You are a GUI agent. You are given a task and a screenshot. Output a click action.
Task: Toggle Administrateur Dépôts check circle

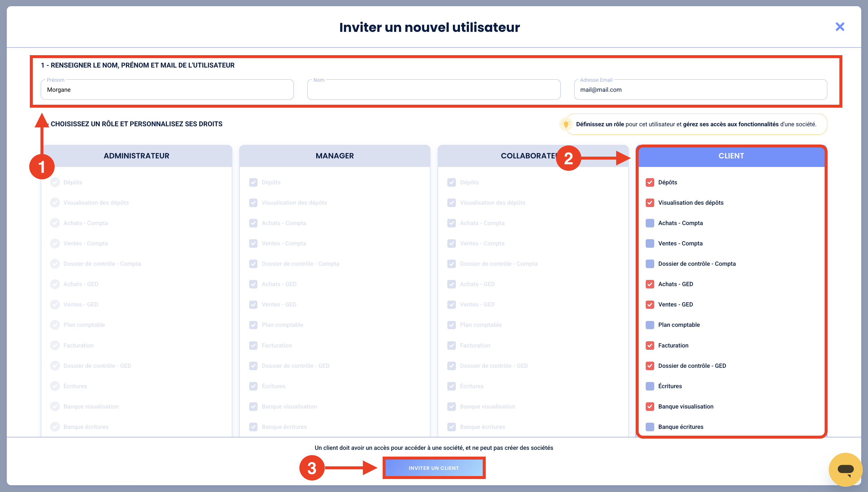[x=55, y=183]
